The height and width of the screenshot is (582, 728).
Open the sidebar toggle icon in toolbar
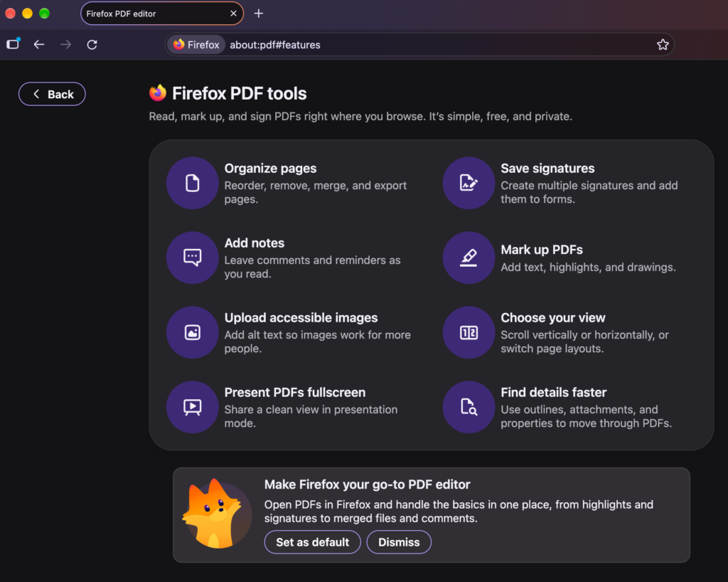pyautogui.click(x=13, y=43)
